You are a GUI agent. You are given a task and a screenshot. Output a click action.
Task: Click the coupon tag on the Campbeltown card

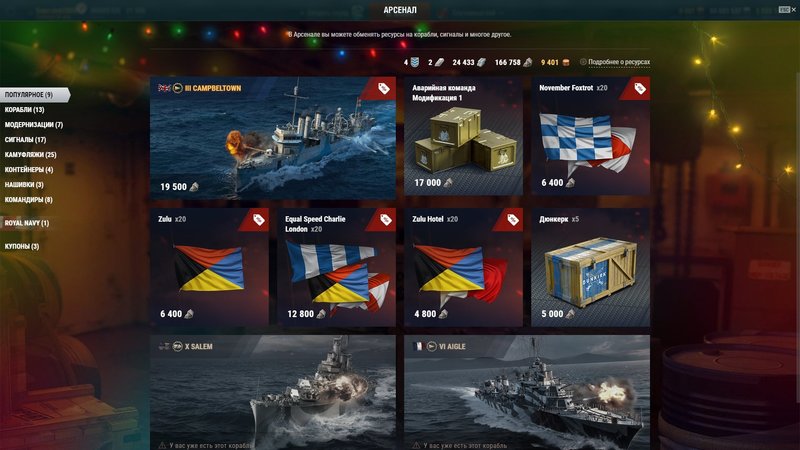point(384,88)
